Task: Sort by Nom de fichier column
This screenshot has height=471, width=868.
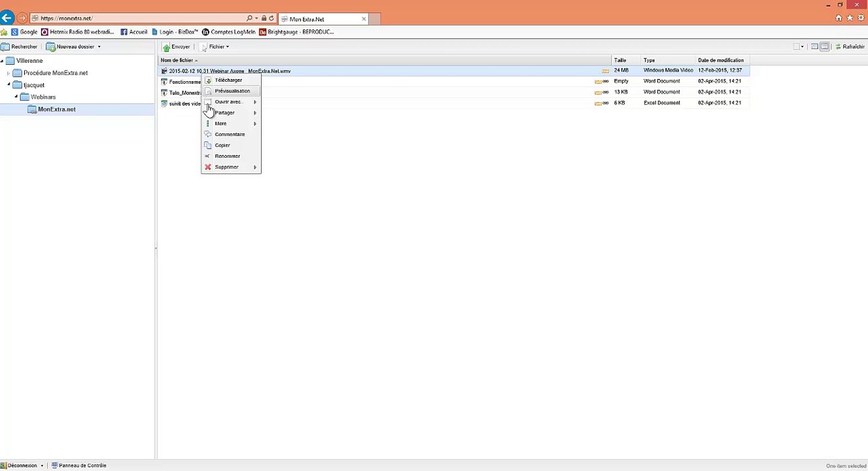Action: [x=385, y=60]
